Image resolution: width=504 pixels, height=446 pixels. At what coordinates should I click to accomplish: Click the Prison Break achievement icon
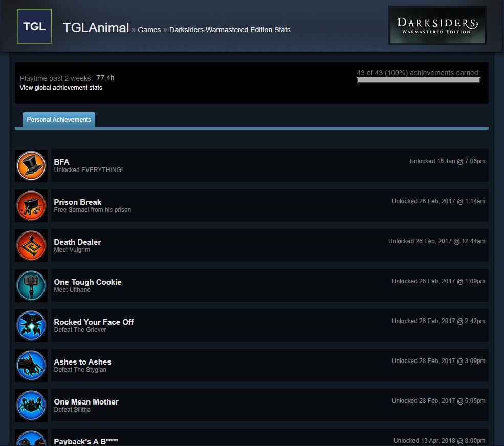click(x=31, y=206)
